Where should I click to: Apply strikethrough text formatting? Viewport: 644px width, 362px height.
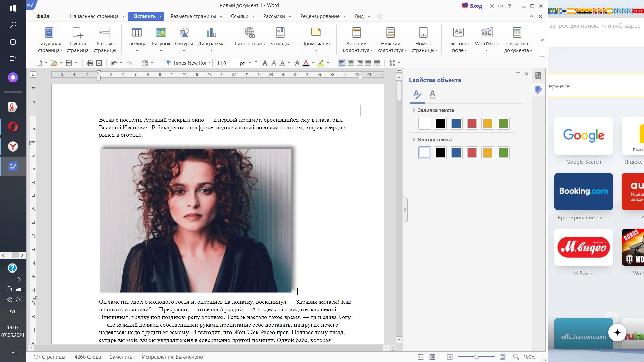[x=297, y=63]
